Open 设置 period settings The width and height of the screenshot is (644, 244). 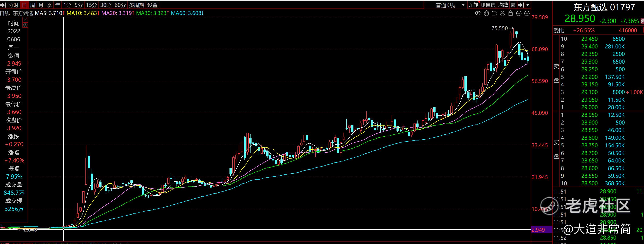pos(152,5)
